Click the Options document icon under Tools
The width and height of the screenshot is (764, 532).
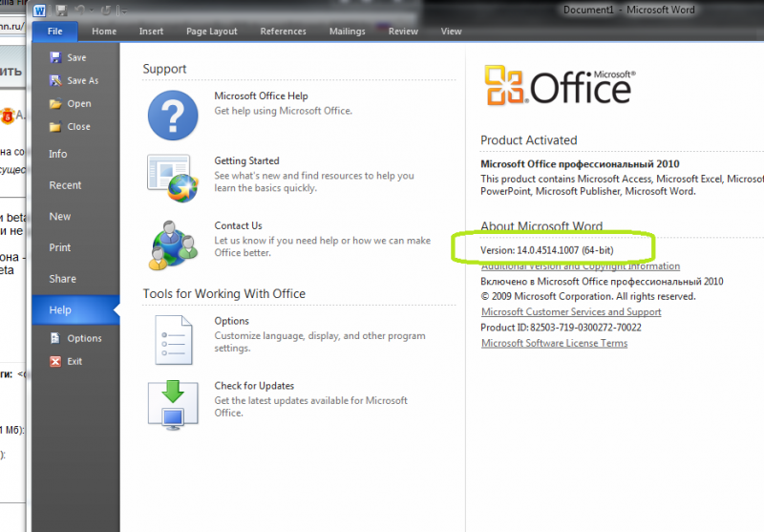point(174,340)
